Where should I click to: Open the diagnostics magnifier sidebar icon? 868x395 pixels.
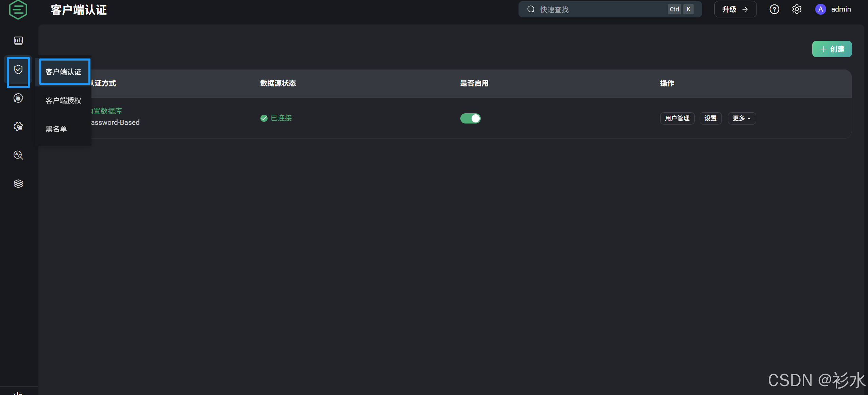18,155
